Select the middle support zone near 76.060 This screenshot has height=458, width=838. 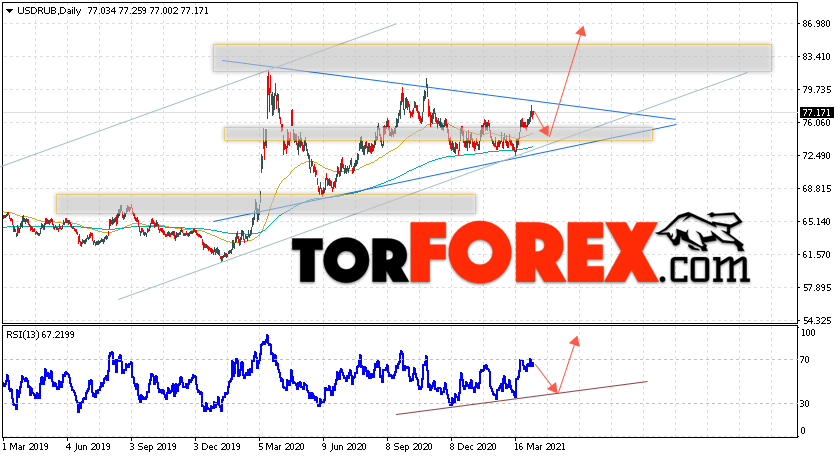pyautogui.click(x=438, y=134)
